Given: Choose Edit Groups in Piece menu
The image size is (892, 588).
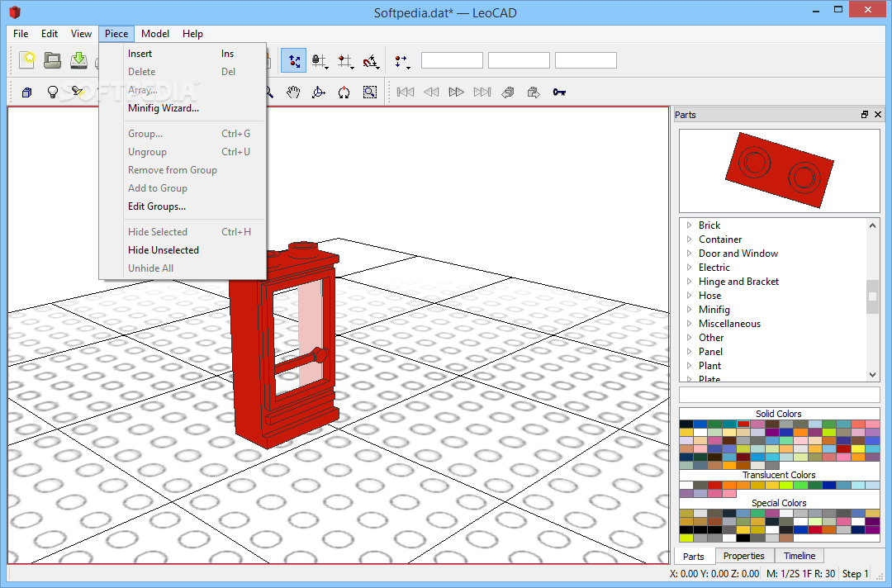Looking at the screenshot, I should (183, 206).
